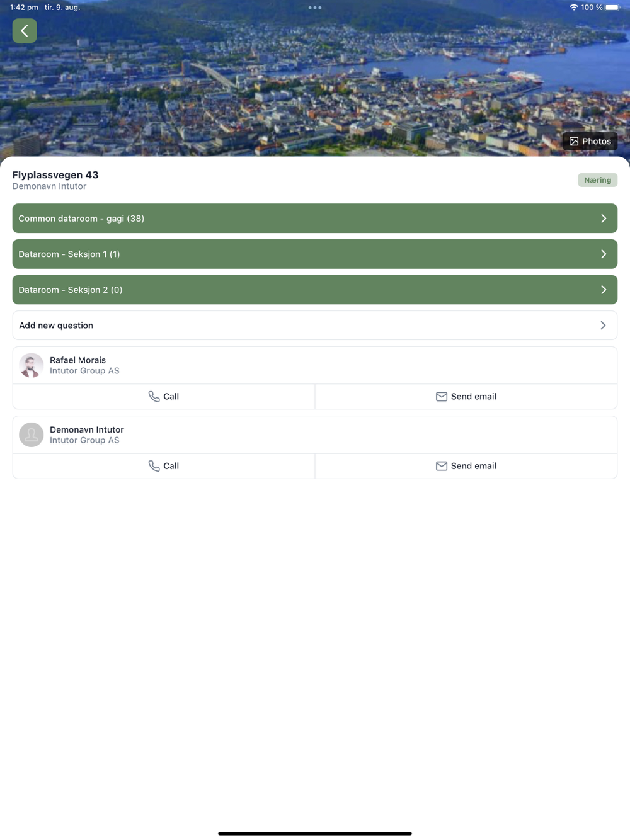Tap the green back arrow button
630x840 pixels.
click(25, 31)
